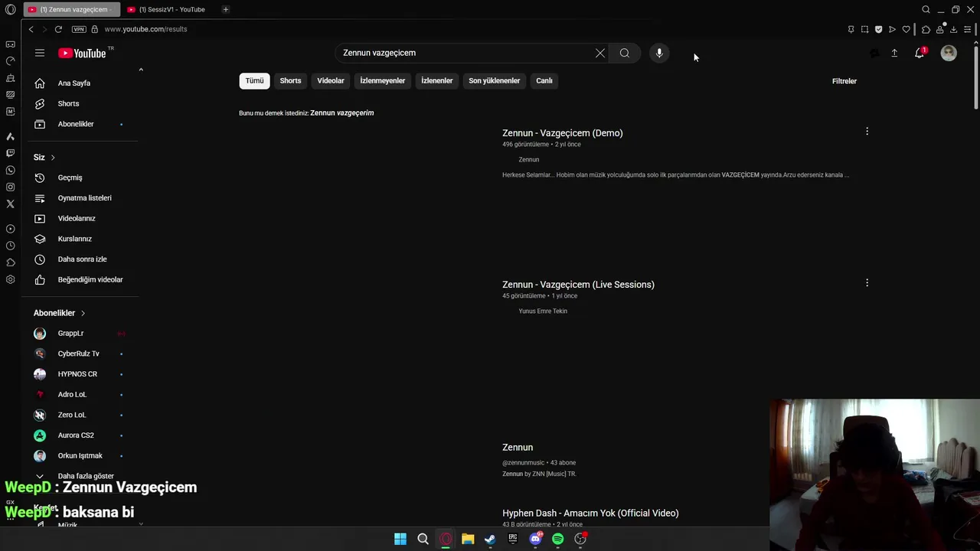Select the Videolar filter chip
This screenshot has height=551, width=980.
coord(331,80)
